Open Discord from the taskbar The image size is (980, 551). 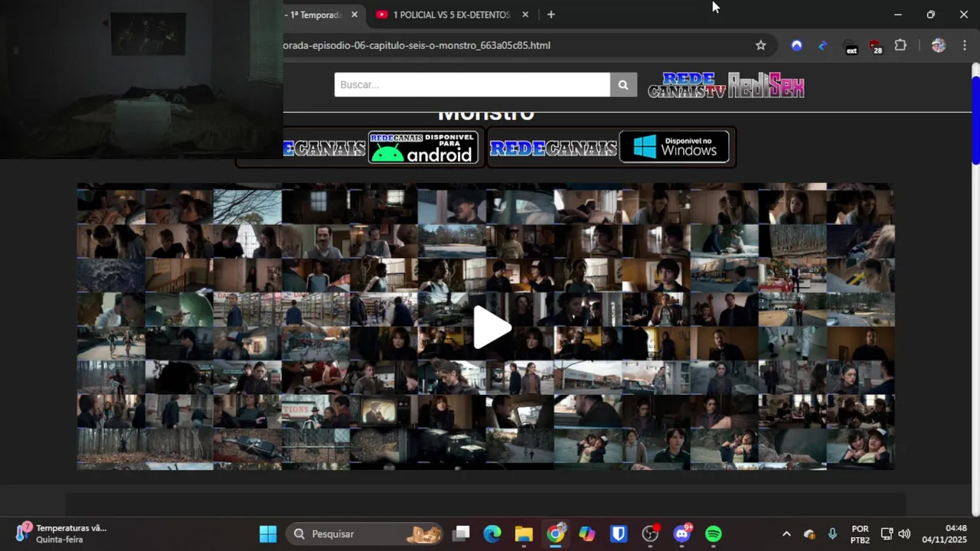click(682, 534)
